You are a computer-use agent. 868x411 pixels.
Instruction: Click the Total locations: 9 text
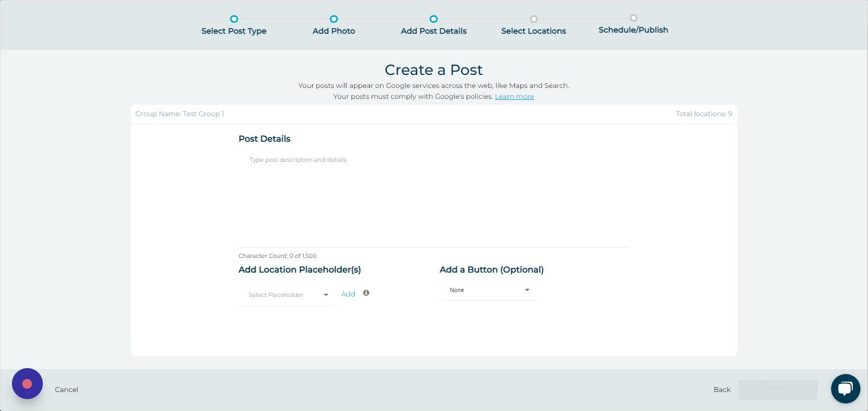pos(704,114)
